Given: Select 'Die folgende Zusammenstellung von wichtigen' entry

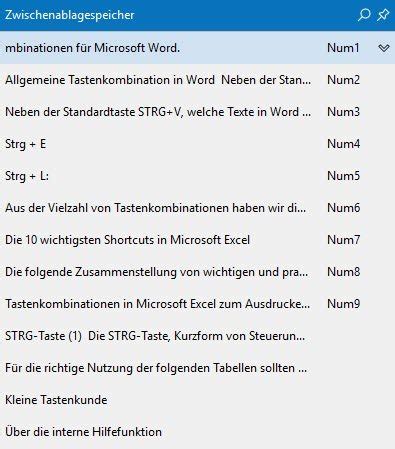Looking at the screenshot, I should 197,272.
